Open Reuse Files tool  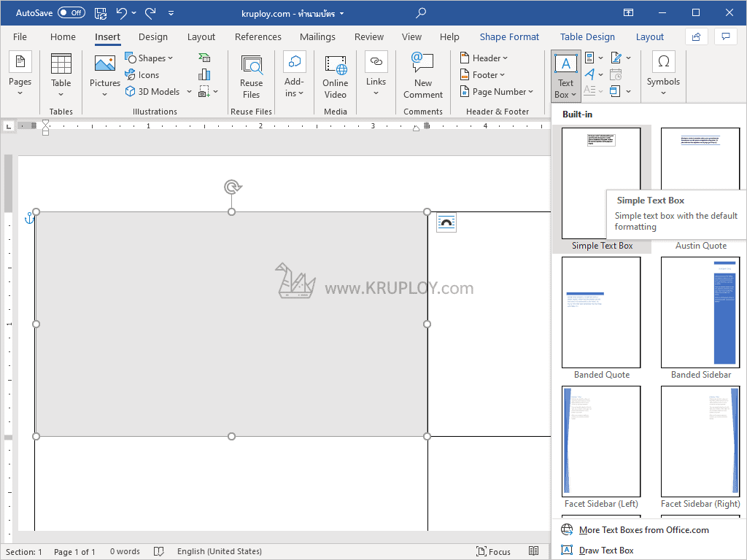(251, 76)
